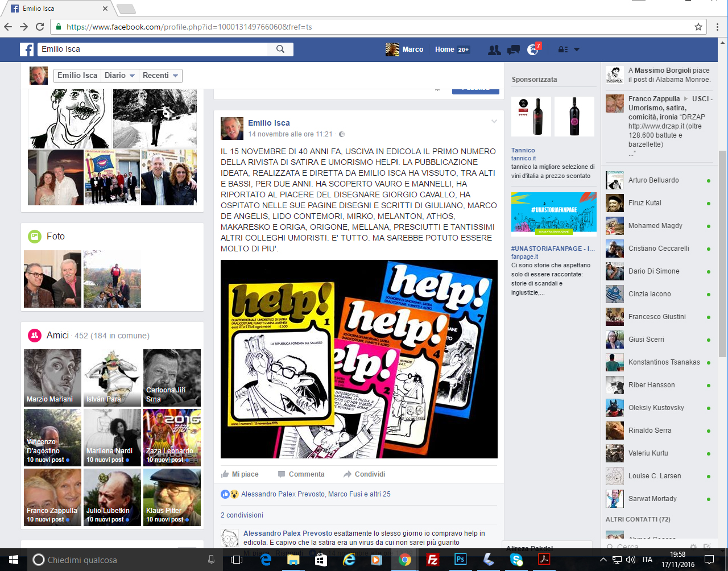Click the Facebook logo icon
This screenshot has height=571, width=728.
pos(27,49)
